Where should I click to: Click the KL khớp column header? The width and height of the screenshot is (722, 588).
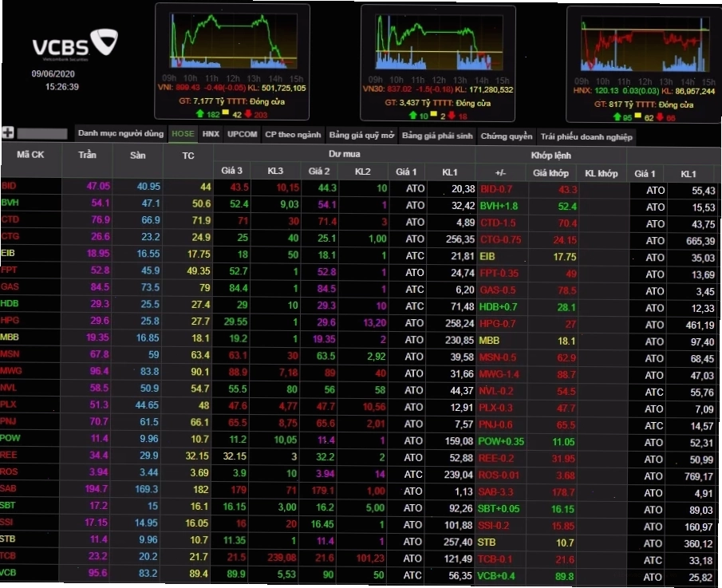tap(601, 174)
